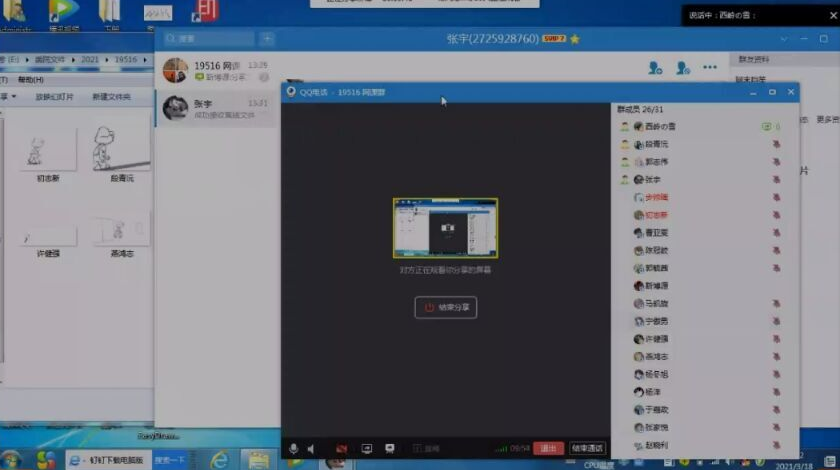Click 放映幻灯片 in the Explorer toolbar
The height and width of the screenshot is (470, 840).
tap(54, 97)
